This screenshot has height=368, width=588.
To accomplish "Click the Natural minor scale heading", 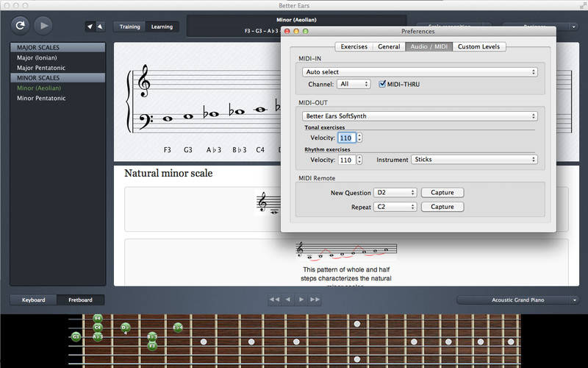I will coord(168,173).
